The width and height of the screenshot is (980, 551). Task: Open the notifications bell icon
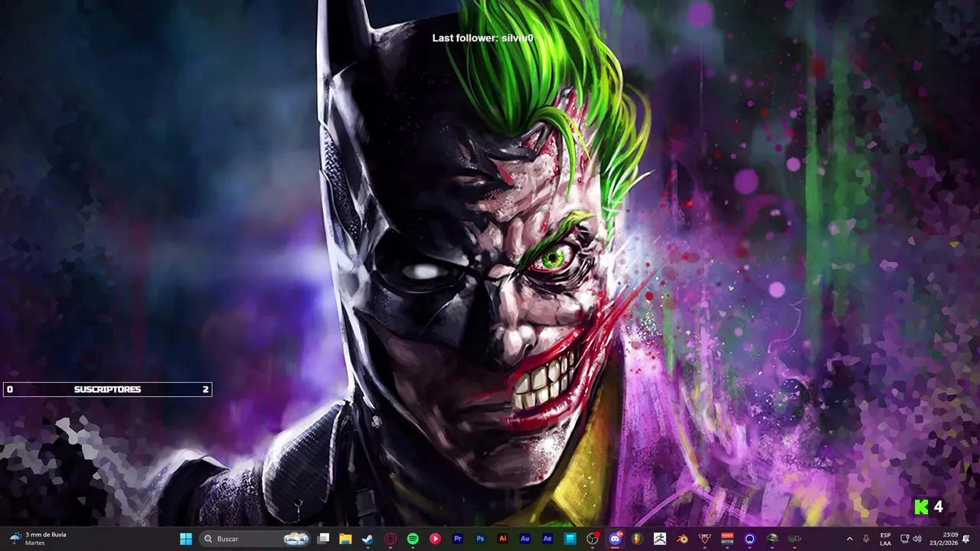tap(966, 539)
